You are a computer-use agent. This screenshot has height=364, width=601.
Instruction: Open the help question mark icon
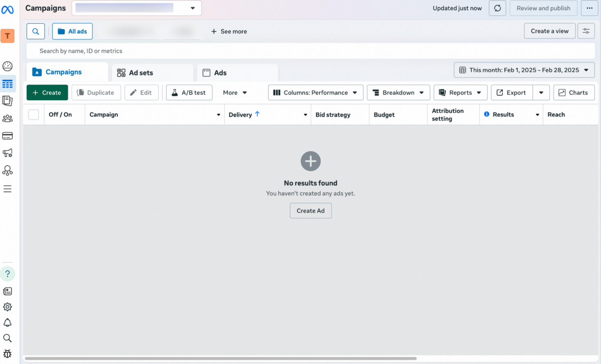click(7, 274)
